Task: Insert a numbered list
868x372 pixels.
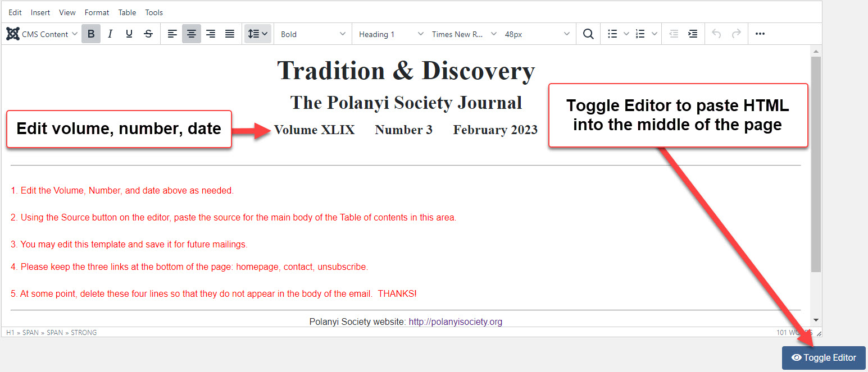Action: click(x=640, y=34)
